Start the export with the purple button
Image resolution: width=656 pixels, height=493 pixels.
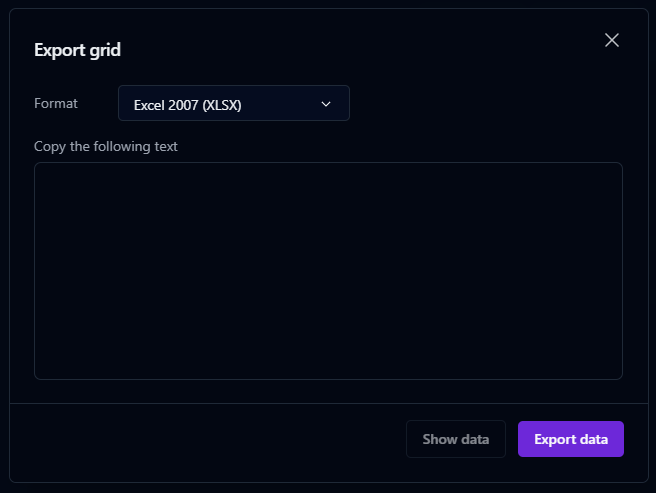[570, 439]
